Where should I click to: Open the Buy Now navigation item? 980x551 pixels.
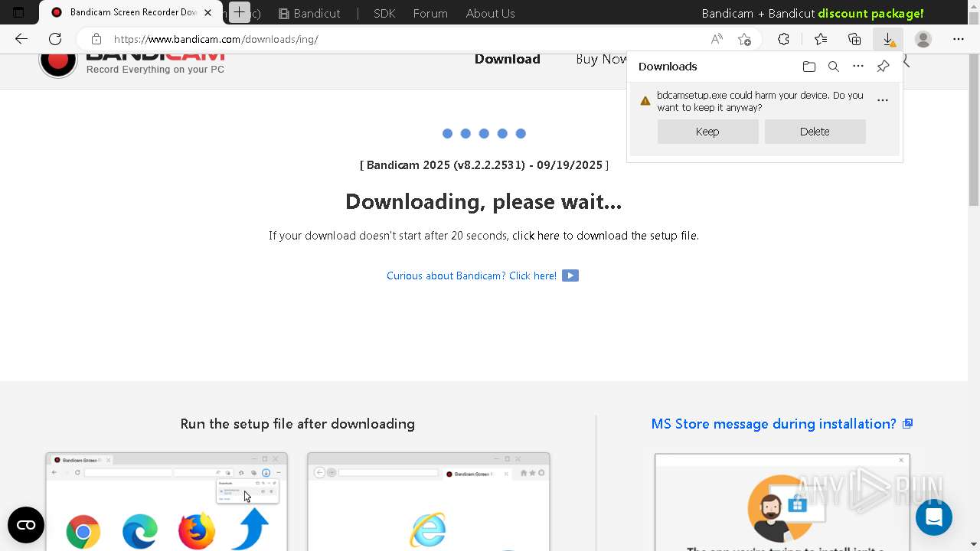[602, 59]
